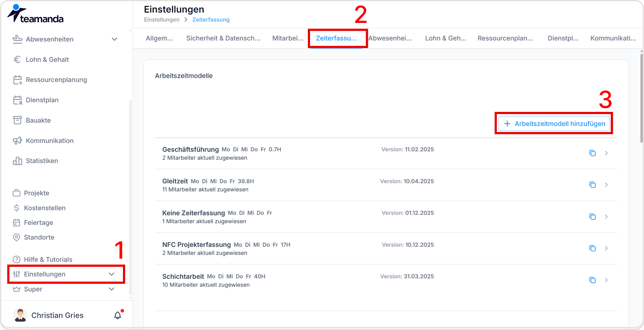Open Bauakte in the sidebar
Screen dimensions: 644x330
tap(38, 120)
